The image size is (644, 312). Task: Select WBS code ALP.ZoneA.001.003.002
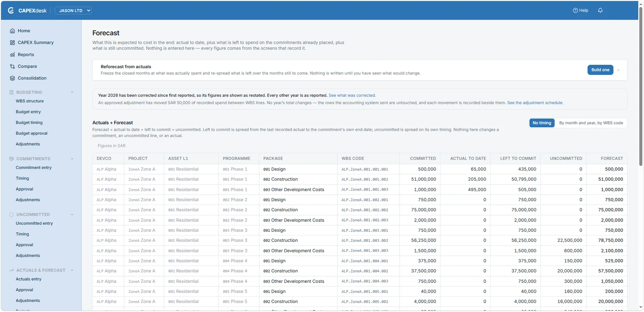[365, 241]
